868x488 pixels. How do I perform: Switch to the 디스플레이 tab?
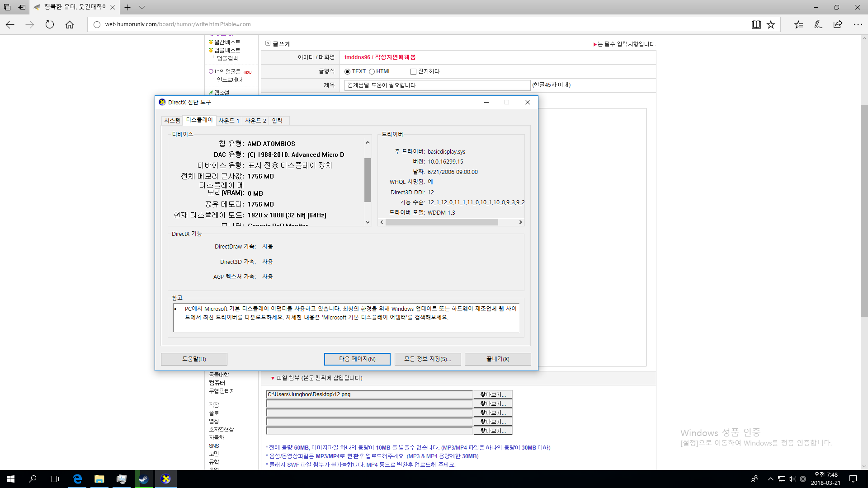pos(199,120)
